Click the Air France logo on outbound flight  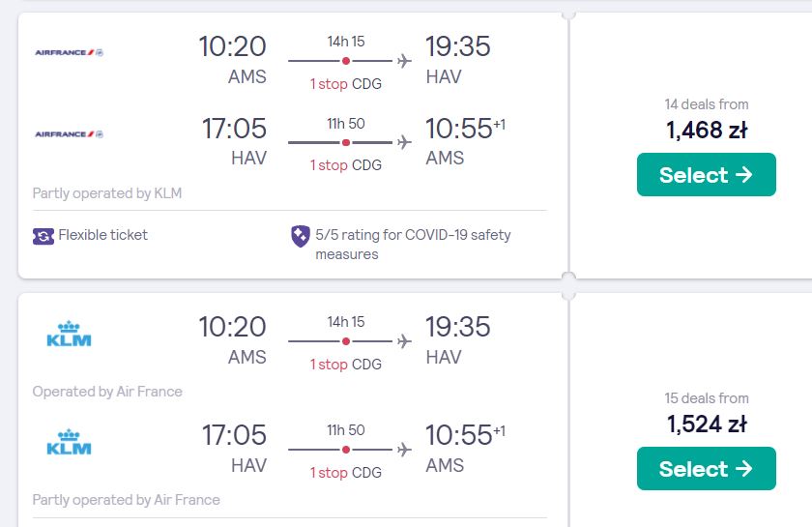tap(69, 52)
